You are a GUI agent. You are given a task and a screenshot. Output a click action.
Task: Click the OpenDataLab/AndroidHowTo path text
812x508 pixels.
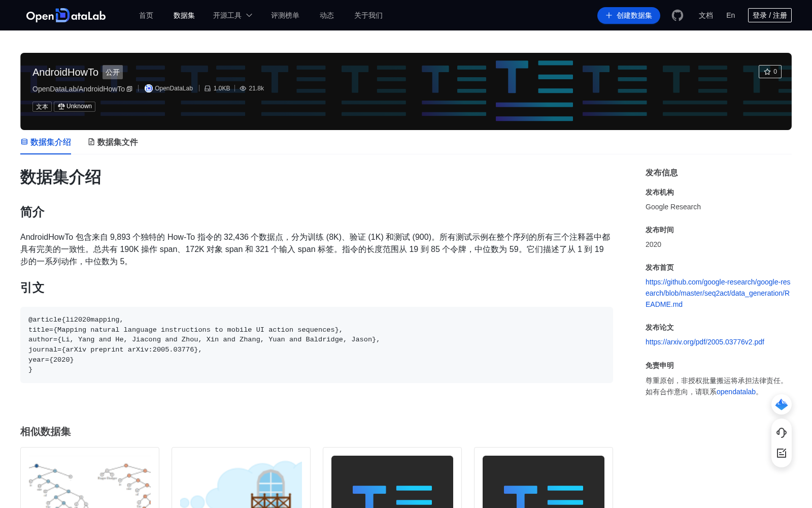pos(79,89)
